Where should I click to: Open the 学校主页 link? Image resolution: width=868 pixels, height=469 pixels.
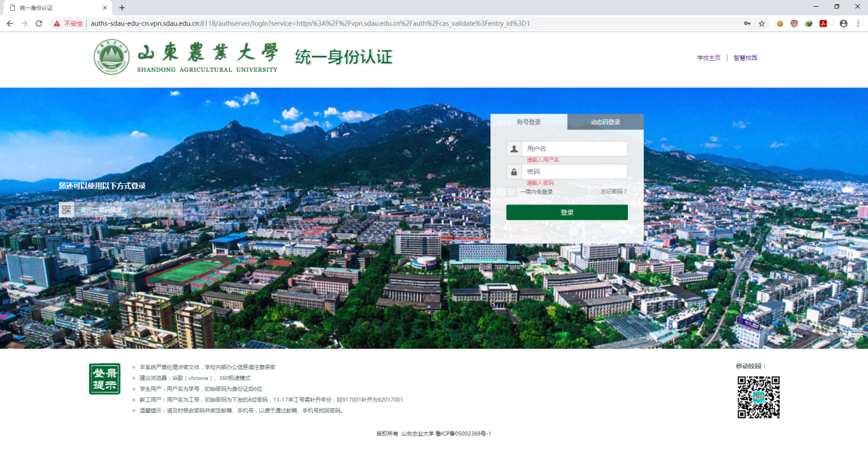pyautogui.click(x=709, y=58)
